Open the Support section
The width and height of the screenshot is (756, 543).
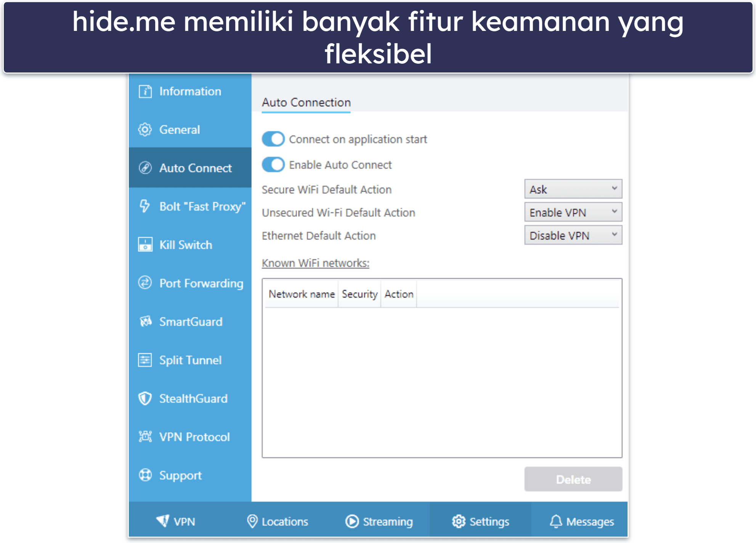pos(190,475)
